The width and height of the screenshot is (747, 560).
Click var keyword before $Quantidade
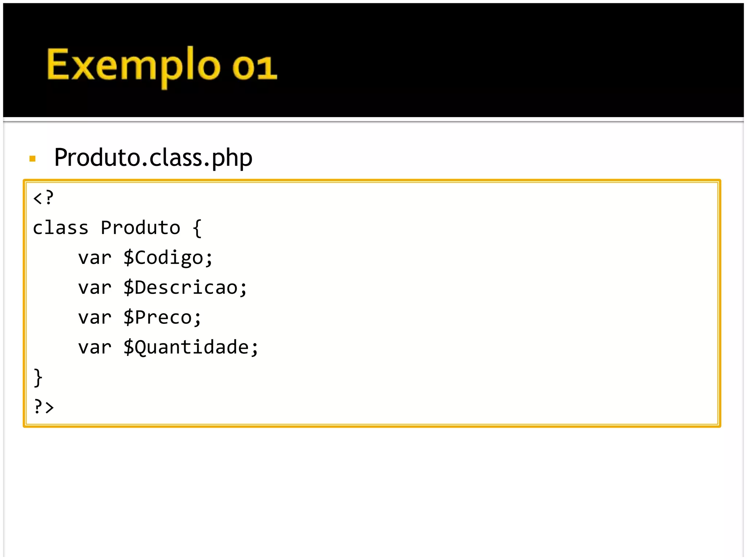[x=94, y=347]
